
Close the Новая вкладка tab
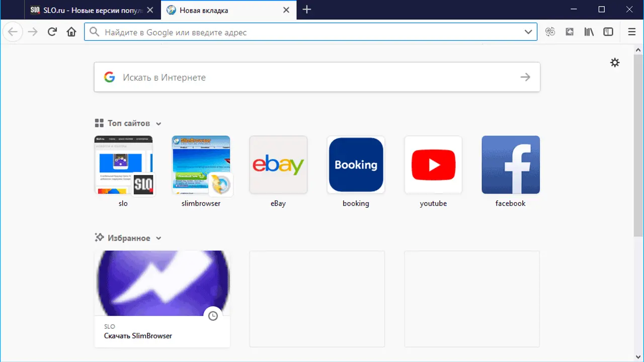286,10
